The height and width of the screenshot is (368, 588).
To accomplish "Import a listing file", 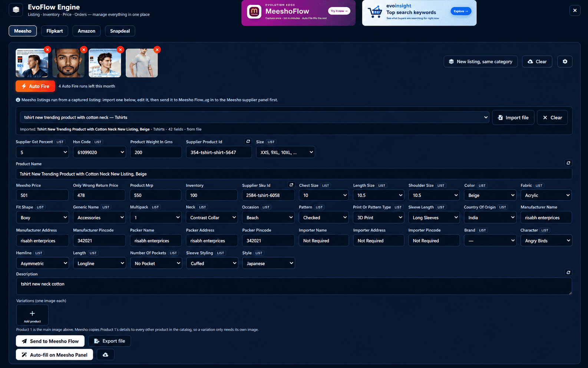I will click(513, 118).
